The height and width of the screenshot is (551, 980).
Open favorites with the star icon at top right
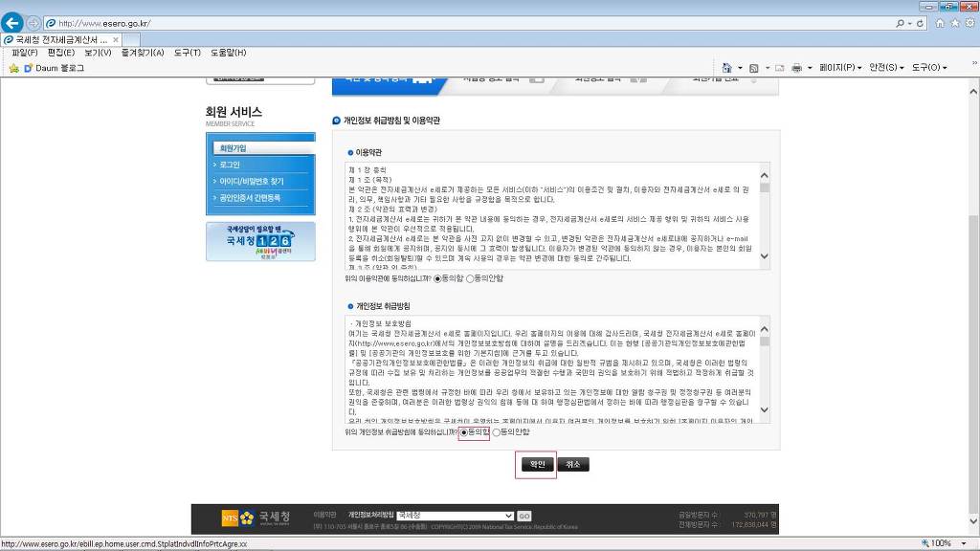954,23
